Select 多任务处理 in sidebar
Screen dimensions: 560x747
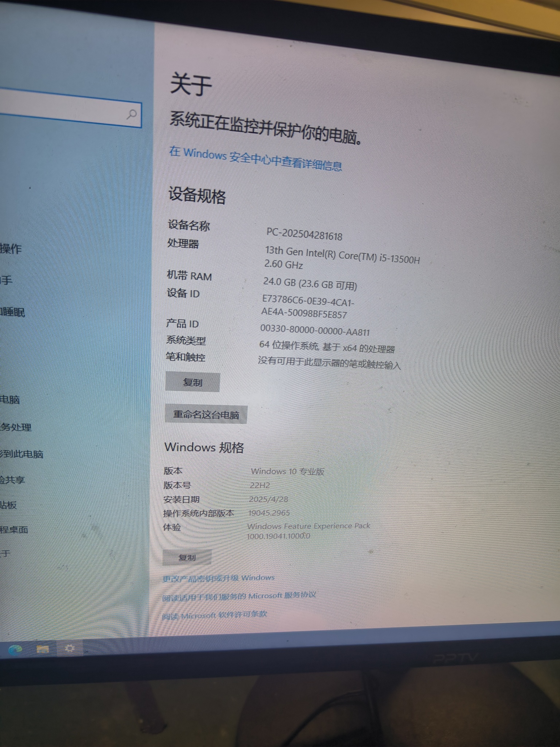(16, 427)
